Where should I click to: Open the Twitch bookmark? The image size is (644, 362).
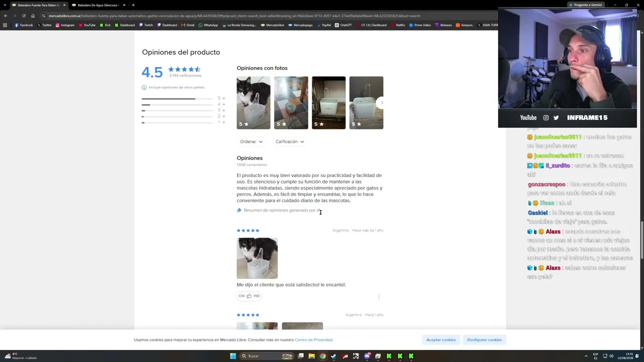tap(146, 25)
